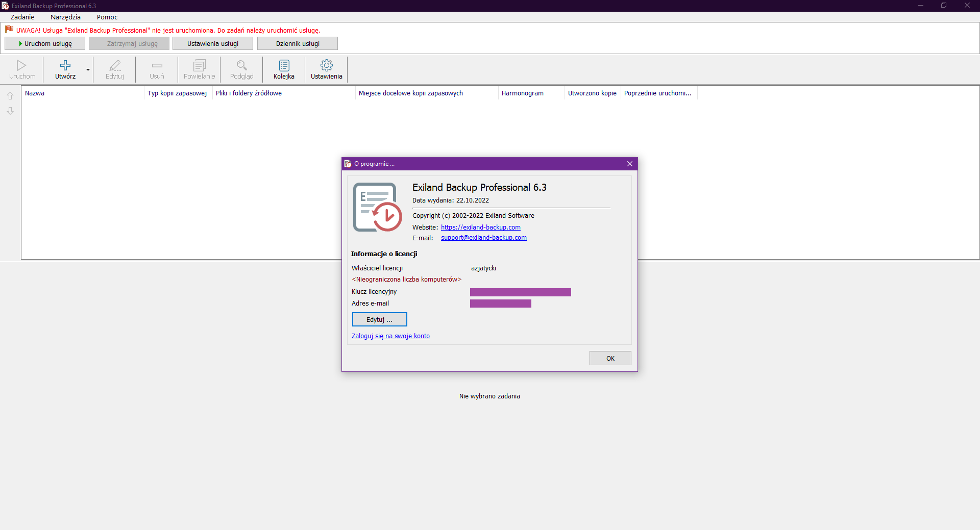Restore down the main application window
The height and width of the screenshot is (530, 980).
944,6
